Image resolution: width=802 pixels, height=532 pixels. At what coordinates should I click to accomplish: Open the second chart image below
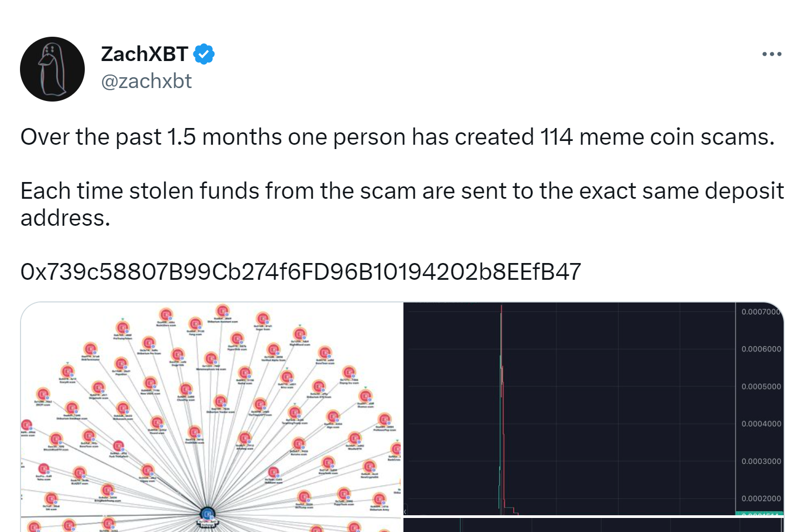click(x=593, y=525)
